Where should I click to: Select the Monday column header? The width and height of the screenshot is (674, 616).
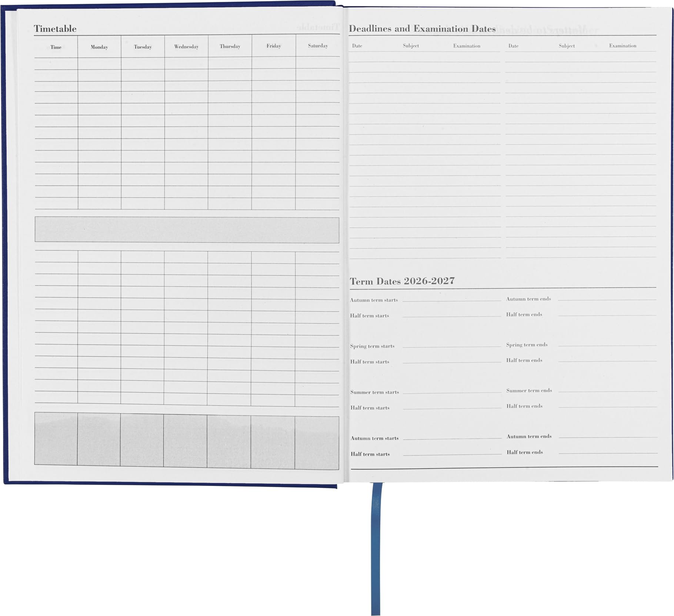(x=99, y=47)
